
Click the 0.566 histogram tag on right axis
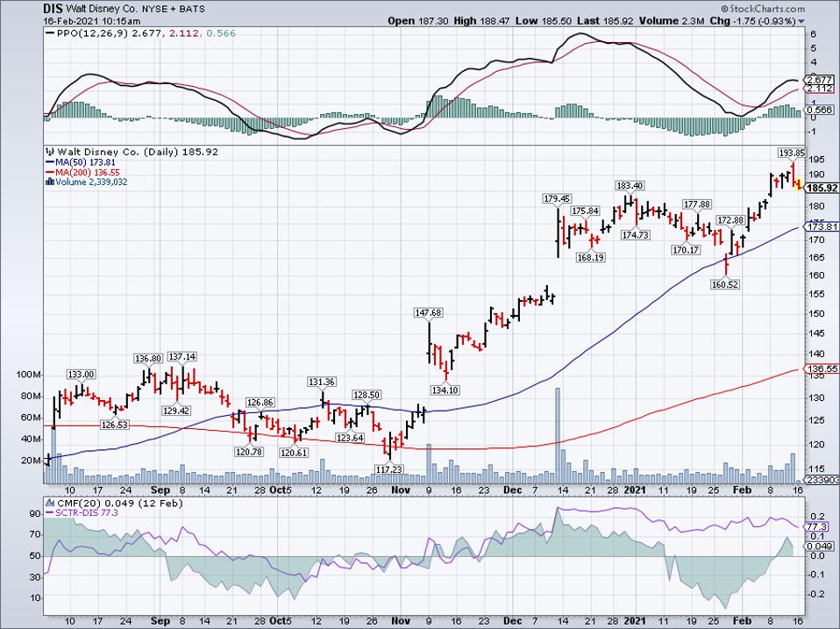[820, 110]
